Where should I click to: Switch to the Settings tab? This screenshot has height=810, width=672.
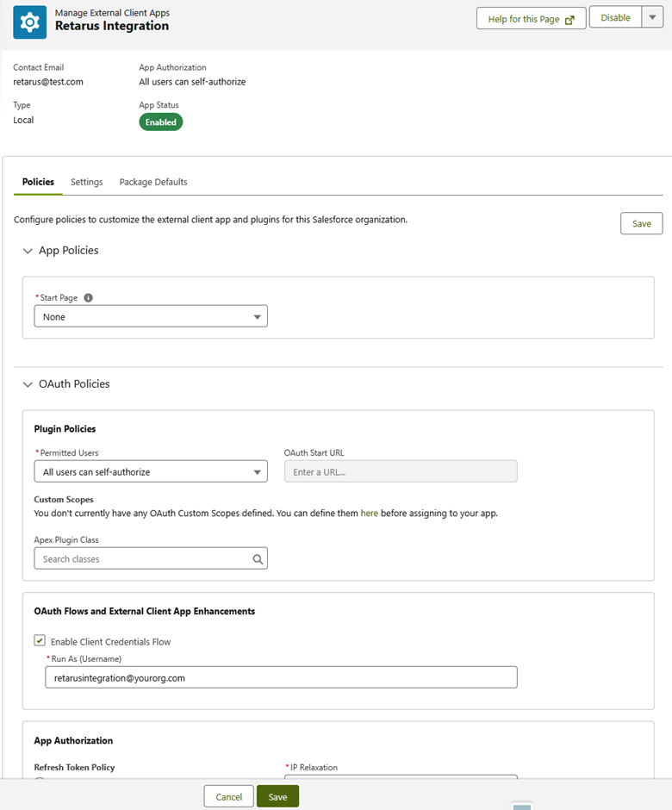point(86,182)
